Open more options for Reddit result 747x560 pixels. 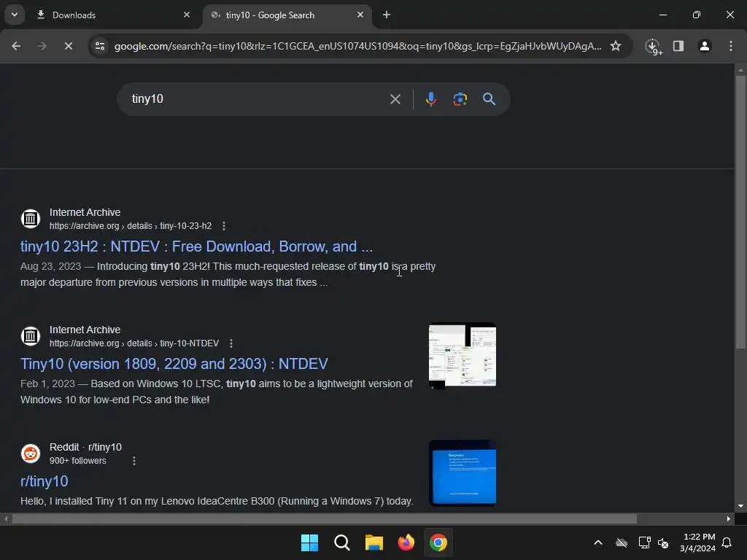(x=134, y=461)
